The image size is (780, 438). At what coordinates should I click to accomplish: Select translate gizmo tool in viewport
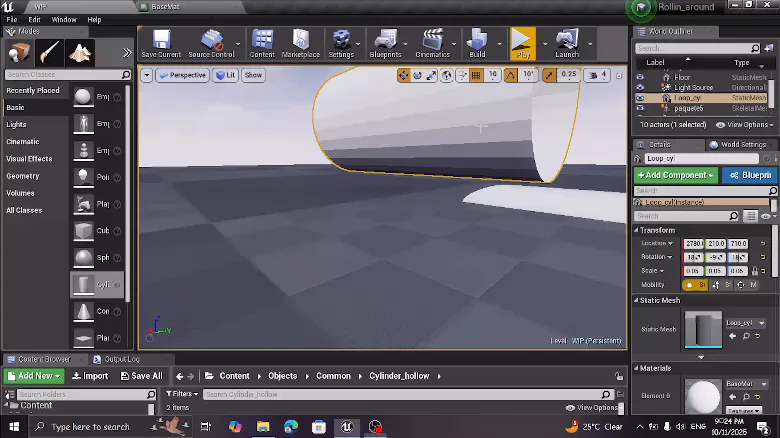(403, 75)
